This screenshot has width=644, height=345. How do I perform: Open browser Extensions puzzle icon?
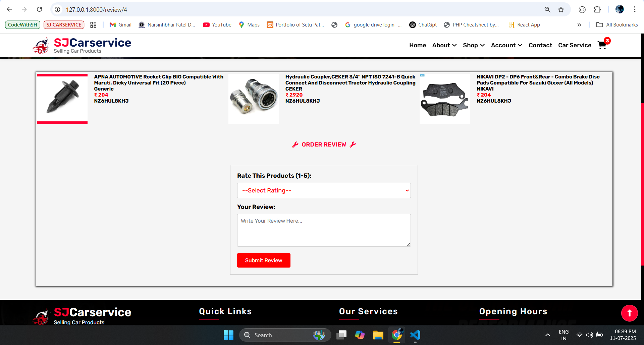point(597,10)
